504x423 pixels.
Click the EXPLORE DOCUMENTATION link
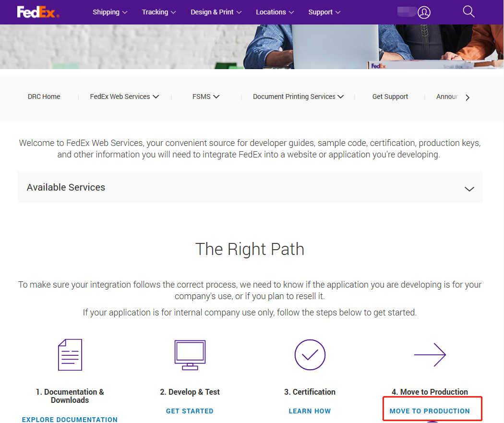(70, 420)
